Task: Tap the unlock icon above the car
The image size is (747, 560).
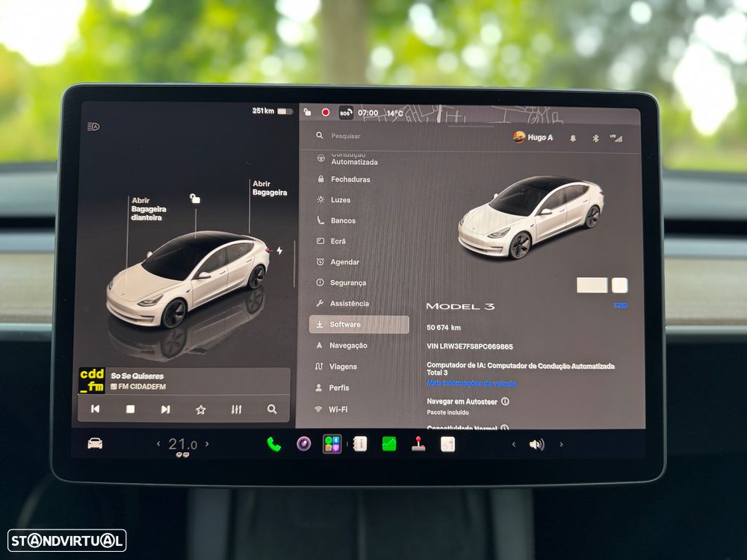Action: [x=195, y=198]
